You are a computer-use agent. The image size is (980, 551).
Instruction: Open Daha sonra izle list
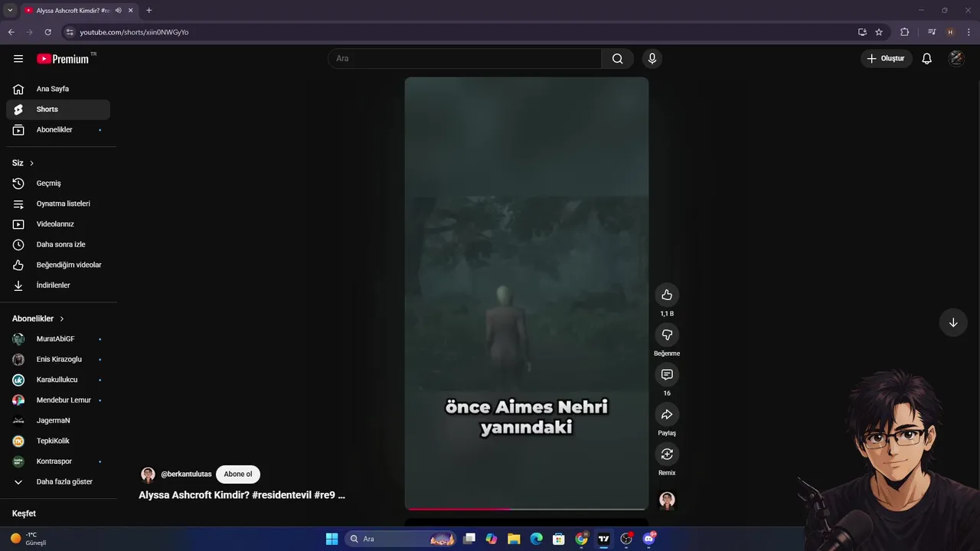(58, 244)
